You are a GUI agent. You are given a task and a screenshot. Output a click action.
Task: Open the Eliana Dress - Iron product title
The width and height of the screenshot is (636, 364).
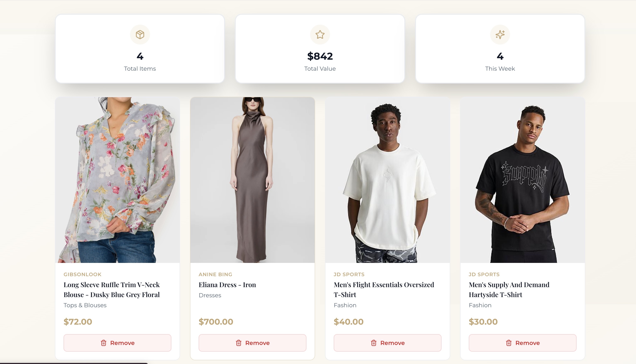227,284
